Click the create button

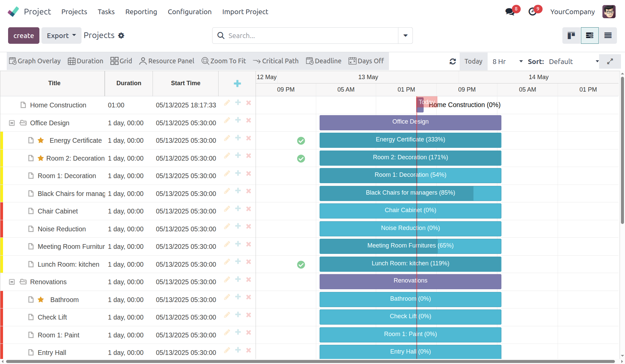point(24,36)
